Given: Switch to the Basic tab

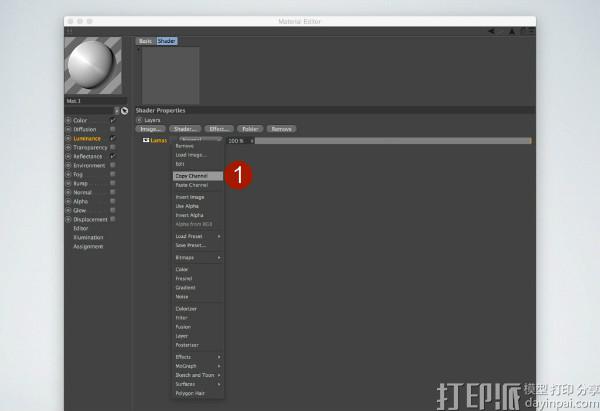Looking at the screenshot, I should 145,41.
